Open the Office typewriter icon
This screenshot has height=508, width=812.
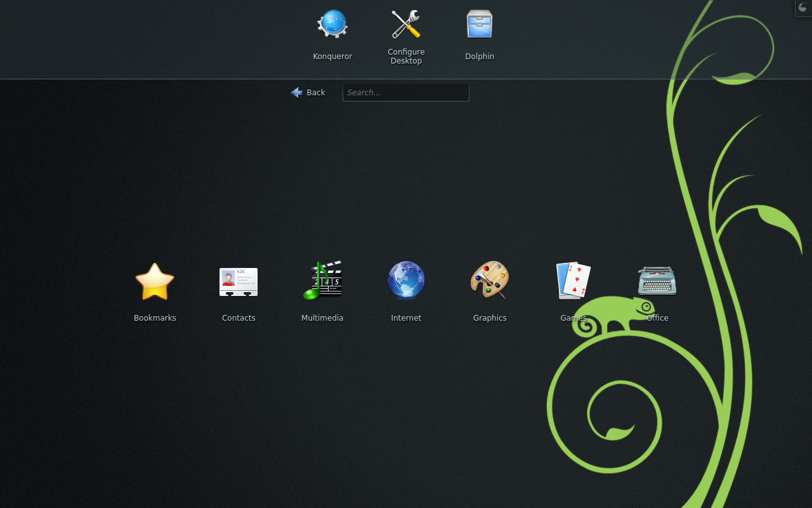(x=657, y=281)
